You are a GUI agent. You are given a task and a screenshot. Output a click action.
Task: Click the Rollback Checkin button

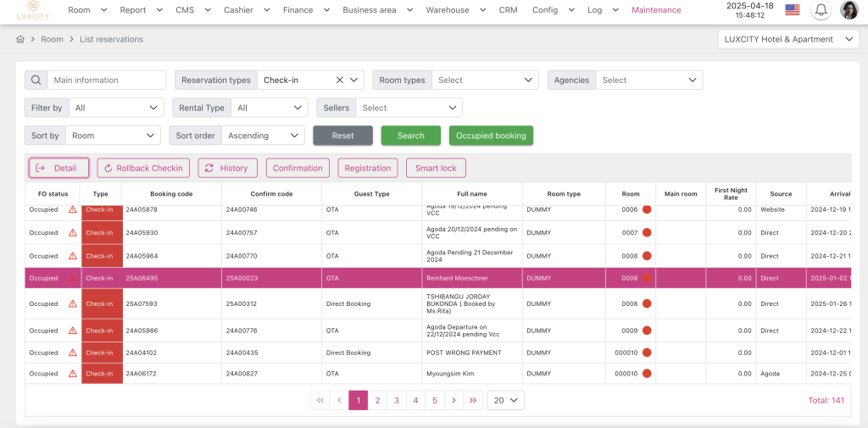(143, 168)
